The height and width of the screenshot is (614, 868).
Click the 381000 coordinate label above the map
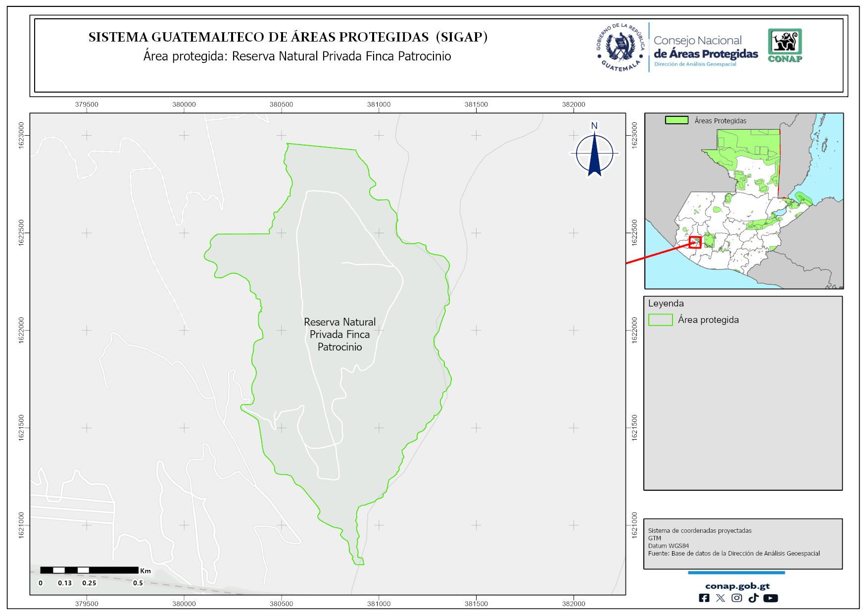pos(379,104)
